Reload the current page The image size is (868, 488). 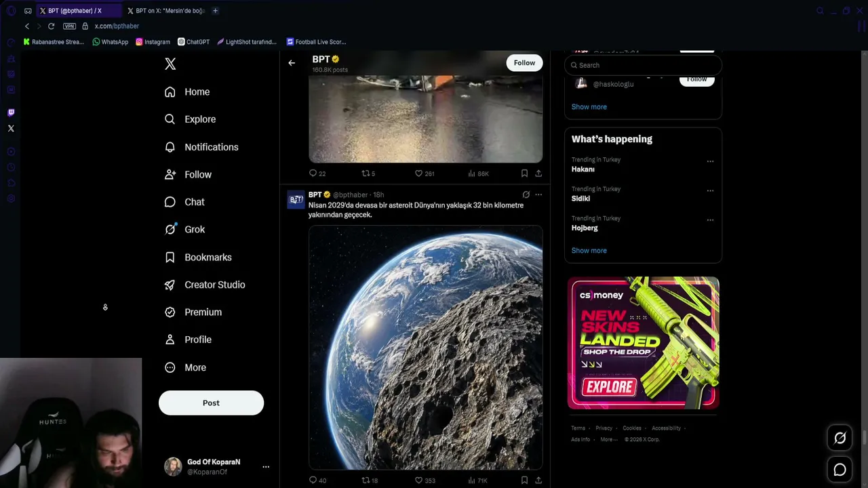pyautogui.click(x=51, y=26)
